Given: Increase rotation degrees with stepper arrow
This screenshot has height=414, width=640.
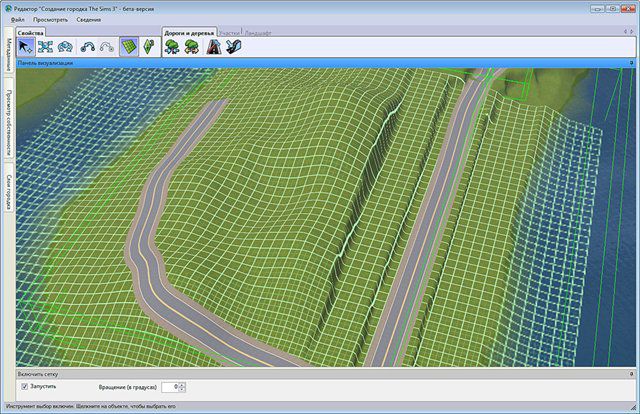Looking at the screenshot, I should tap(183, 383).
